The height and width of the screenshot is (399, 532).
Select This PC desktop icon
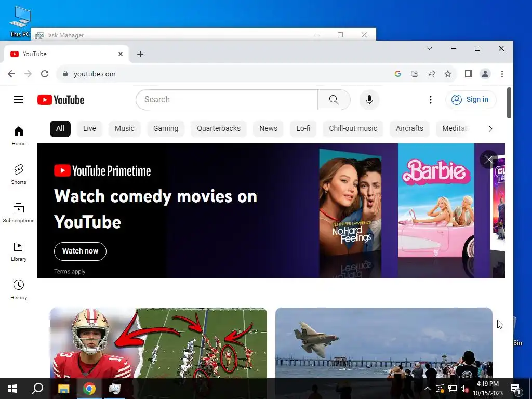(20, 21)
